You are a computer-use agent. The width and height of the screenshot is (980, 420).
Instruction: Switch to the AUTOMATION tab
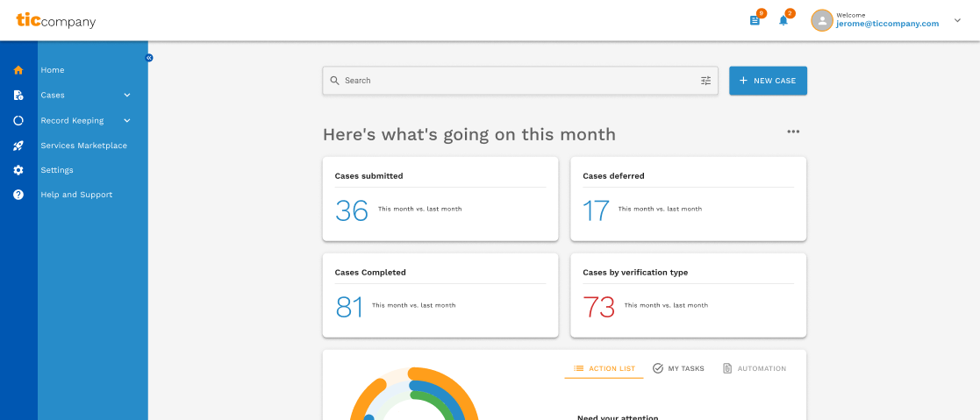coord(755,369)
